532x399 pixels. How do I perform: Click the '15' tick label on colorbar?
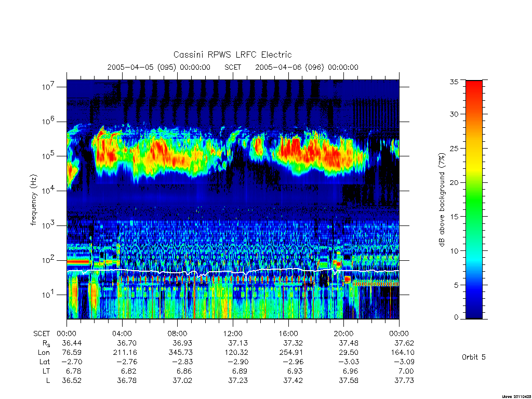454,217
